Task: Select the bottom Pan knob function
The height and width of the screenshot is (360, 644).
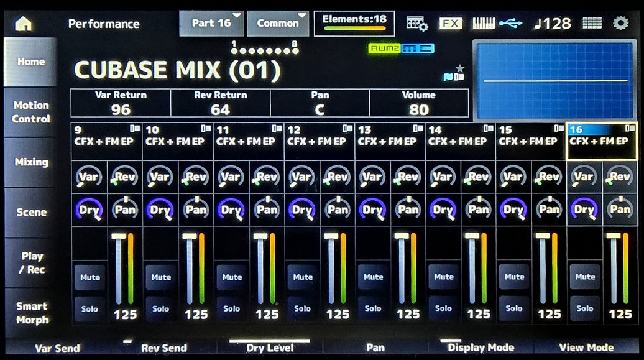Action: click(x=375, y=348)
